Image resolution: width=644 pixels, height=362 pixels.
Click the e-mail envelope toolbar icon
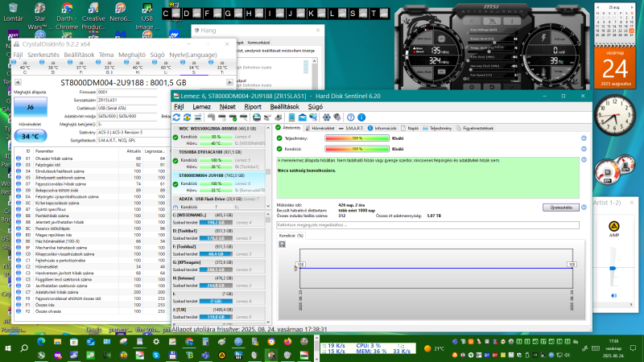coord(303,117)
